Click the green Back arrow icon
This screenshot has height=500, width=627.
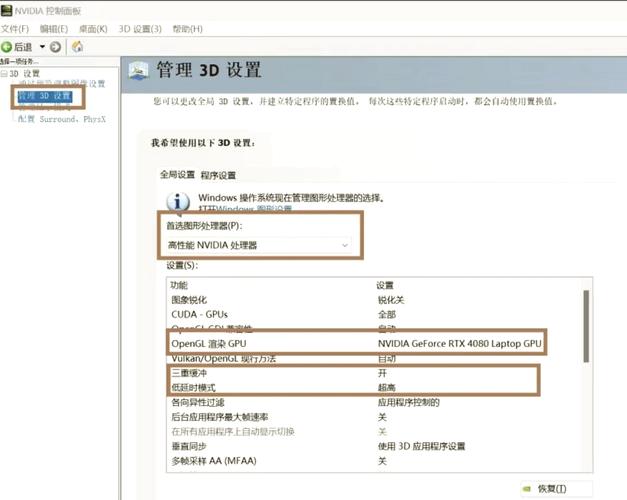6,47
